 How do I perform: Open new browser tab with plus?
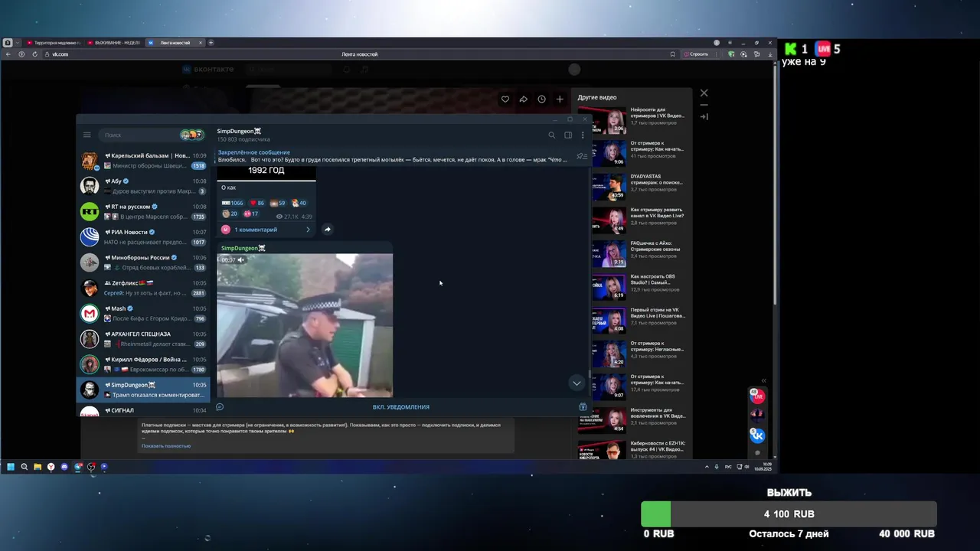211,43
